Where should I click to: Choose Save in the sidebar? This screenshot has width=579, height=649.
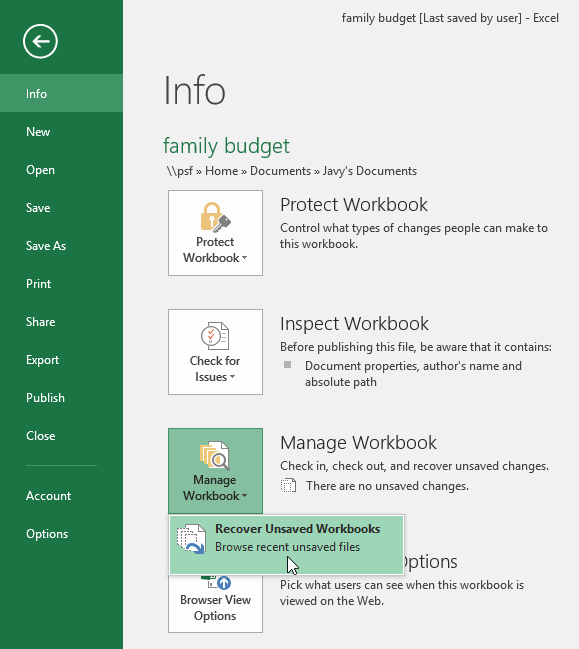pyautogui.click(x=61, y=208)
